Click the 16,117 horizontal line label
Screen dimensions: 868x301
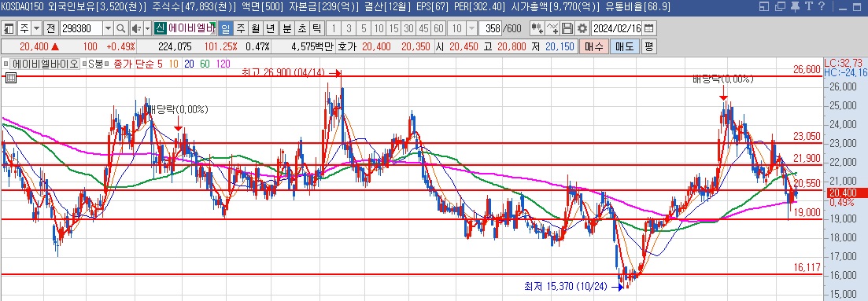(x=807, y=268)
